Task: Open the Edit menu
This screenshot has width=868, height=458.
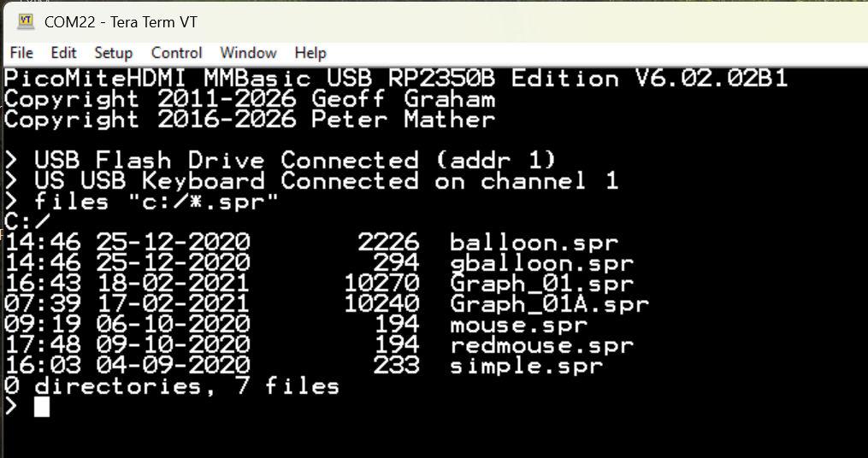Action: point(63,53)
